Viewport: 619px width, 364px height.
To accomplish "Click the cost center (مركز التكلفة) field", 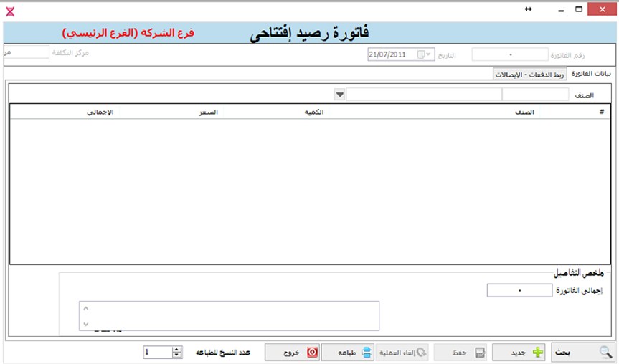I will pos(27,52).
